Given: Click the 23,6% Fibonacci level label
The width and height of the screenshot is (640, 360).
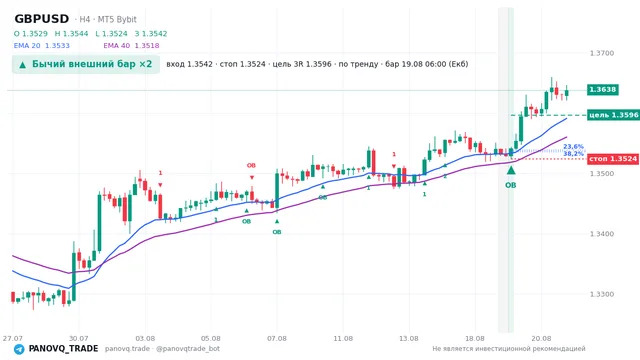Looking at the screenshot, I should 573,147.
